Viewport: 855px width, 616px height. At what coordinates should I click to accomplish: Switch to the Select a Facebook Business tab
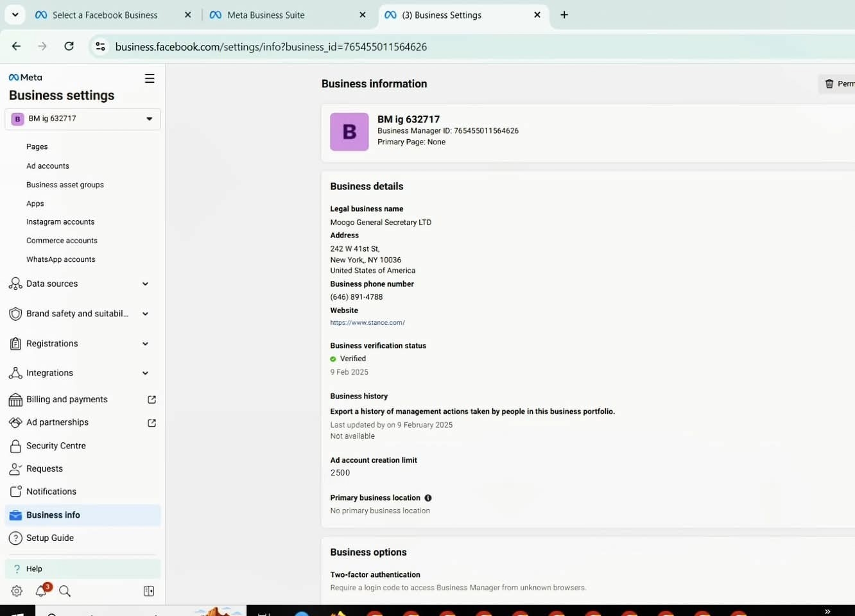click(105, 15)
